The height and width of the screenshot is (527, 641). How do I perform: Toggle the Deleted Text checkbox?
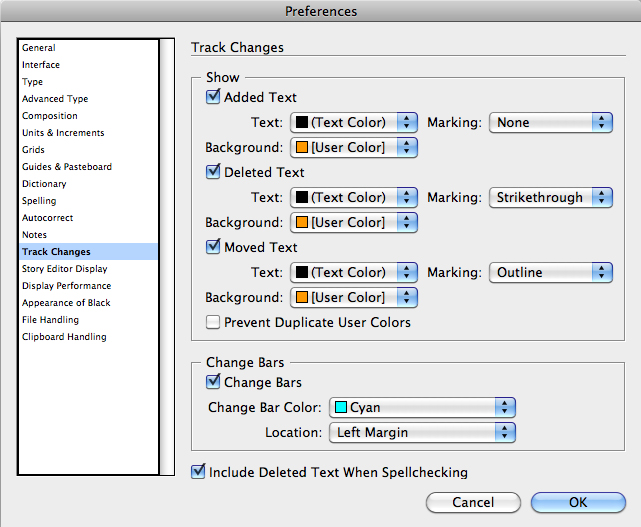click(213, 172)
